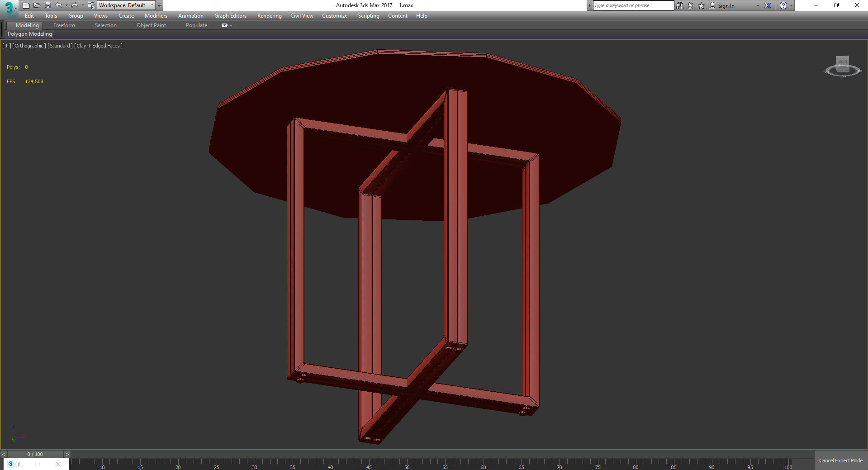Viewport: 868px width, 470px height.
Task: Close the small floating bar with X
Action: pos(58,464)
